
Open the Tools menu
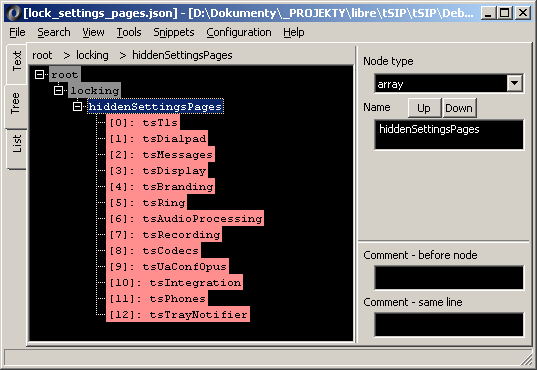point(129,32)
